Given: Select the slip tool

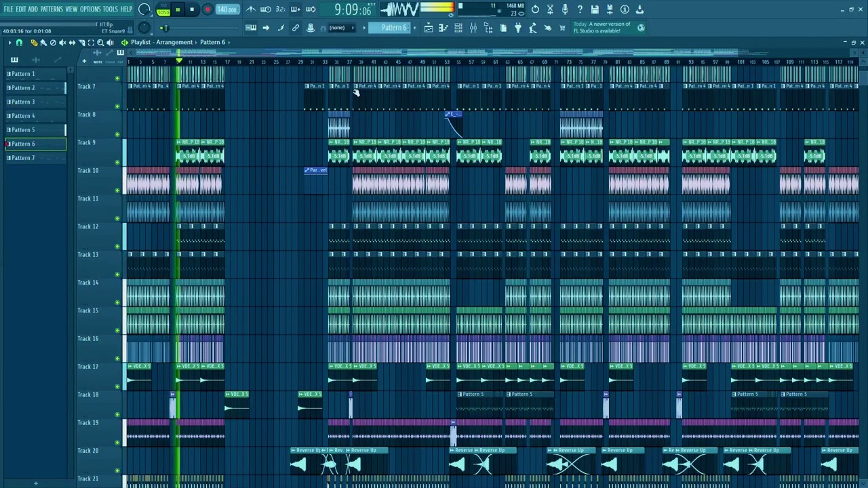Looking at the screenshot, I should [x=72, y=43].
